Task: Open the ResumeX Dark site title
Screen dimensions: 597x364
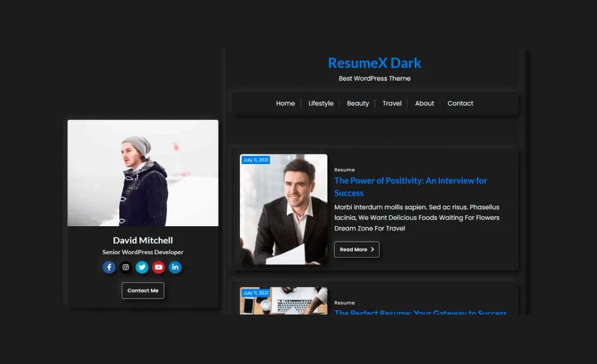Action: click(375, 63)
